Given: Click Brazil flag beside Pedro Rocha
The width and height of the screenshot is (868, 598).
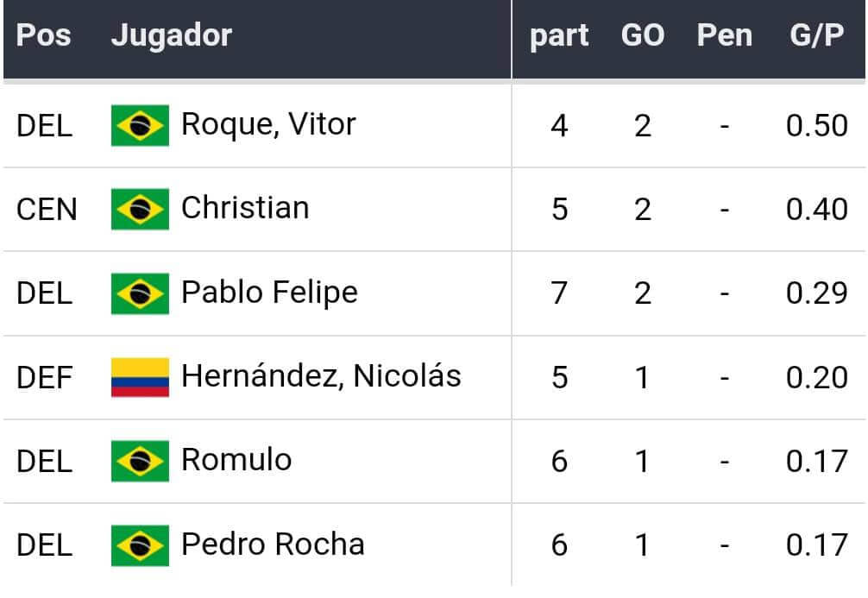Looking at the screenshot, I should (x=140, y=545).
